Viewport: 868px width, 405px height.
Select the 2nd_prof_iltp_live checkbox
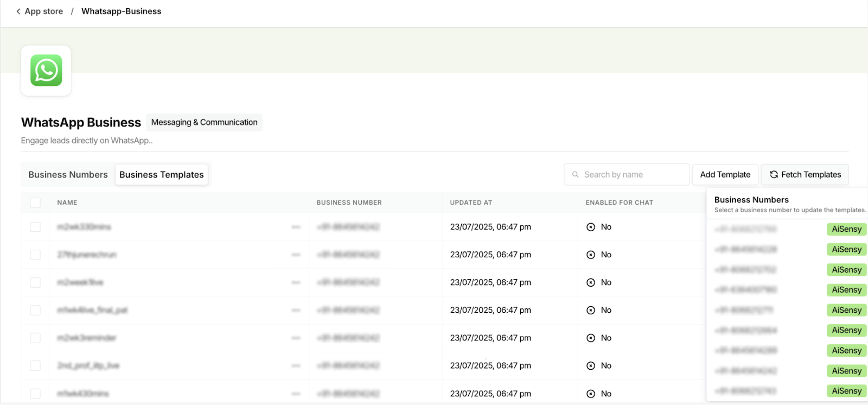35,366
